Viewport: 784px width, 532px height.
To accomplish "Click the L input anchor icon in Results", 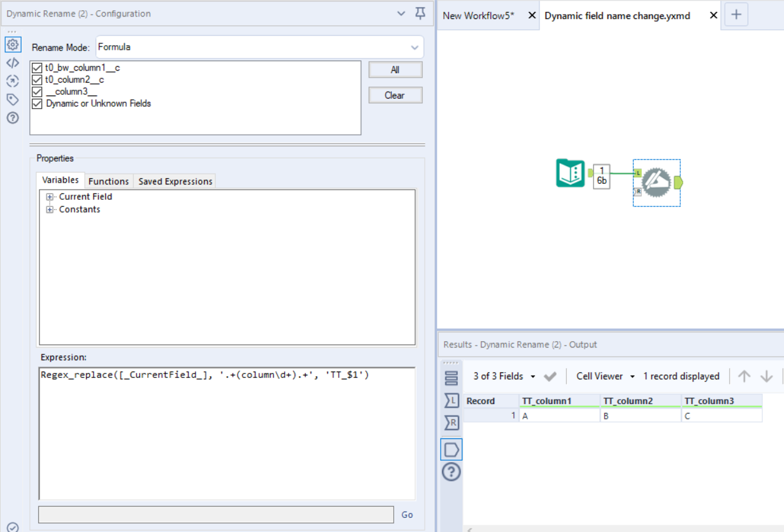I will [451, 400].
